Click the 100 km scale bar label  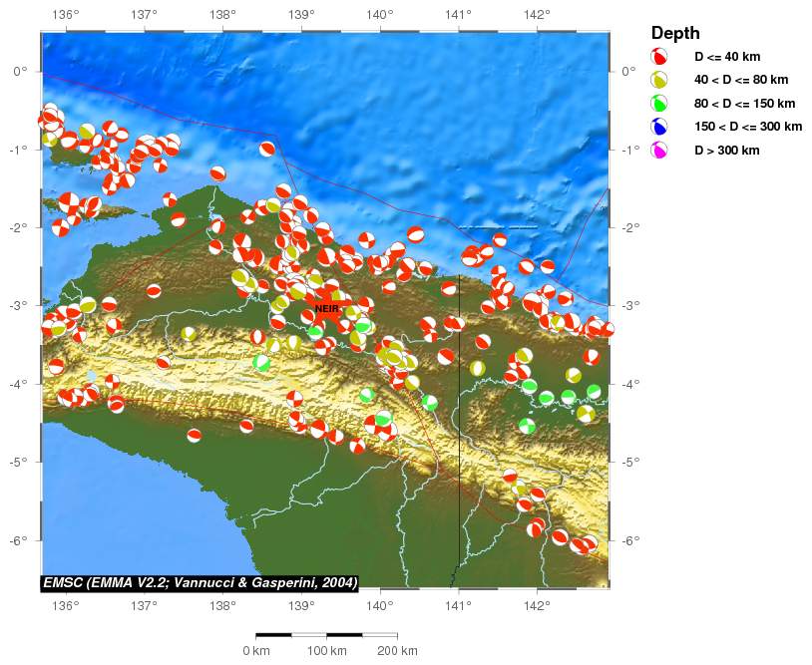pyautogui.click(x=326, y=651)
